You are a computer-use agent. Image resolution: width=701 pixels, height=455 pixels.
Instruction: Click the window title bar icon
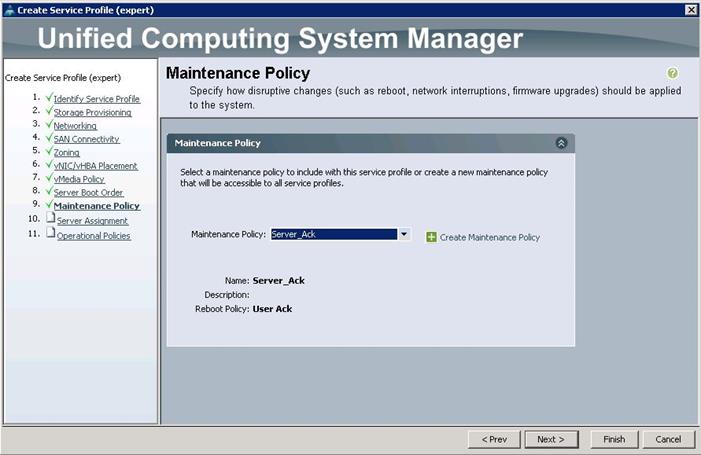point(9,10)
